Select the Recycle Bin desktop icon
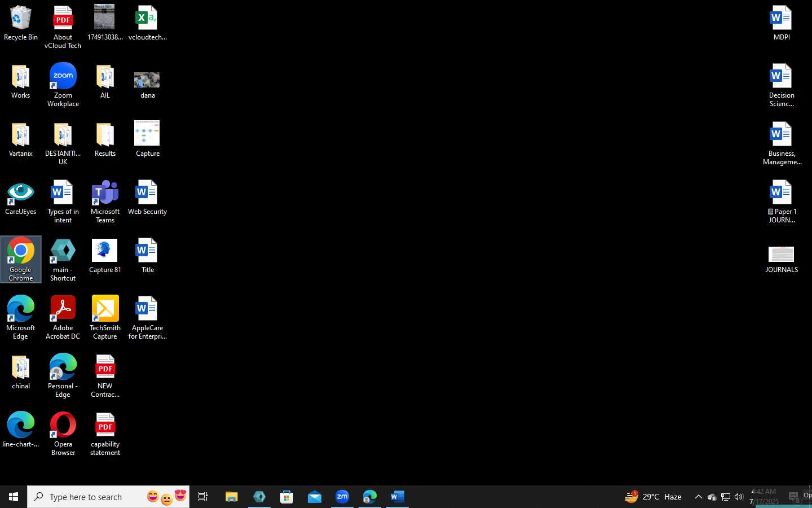The width and height of the screenshot is (812, 508). (x=21, y=24)
